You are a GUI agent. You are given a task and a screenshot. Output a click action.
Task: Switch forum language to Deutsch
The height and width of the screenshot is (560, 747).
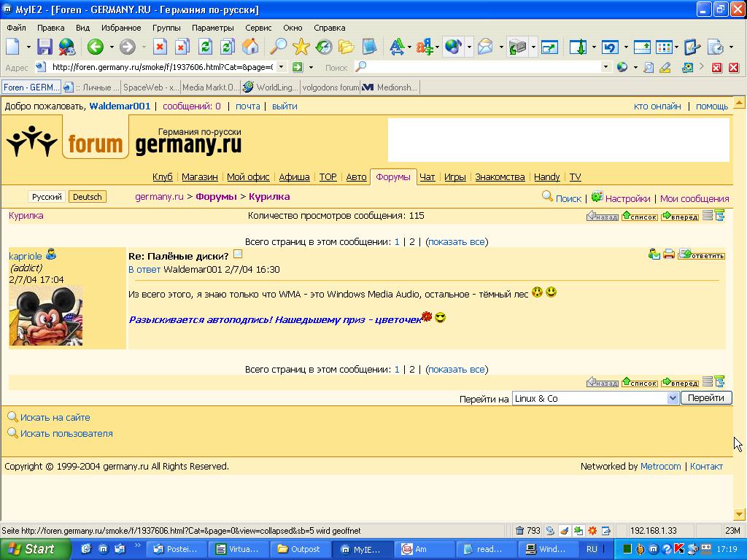[x=88, y=197]
